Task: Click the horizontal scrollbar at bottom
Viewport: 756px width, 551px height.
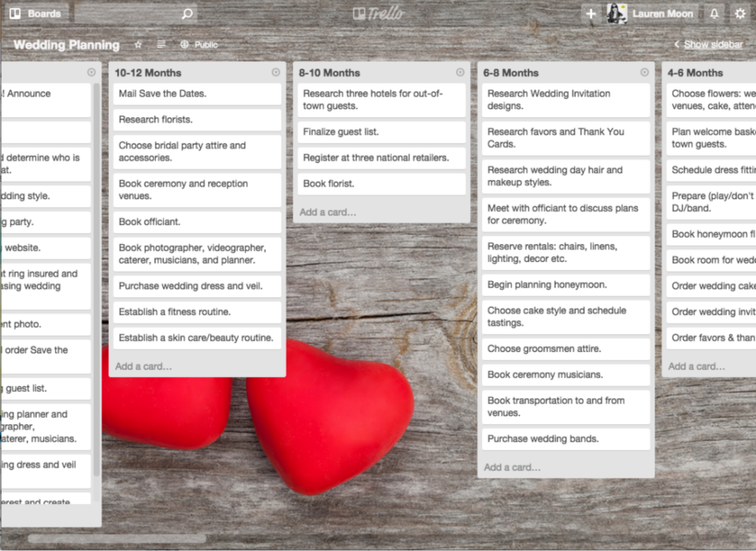Action: [117, 539]
